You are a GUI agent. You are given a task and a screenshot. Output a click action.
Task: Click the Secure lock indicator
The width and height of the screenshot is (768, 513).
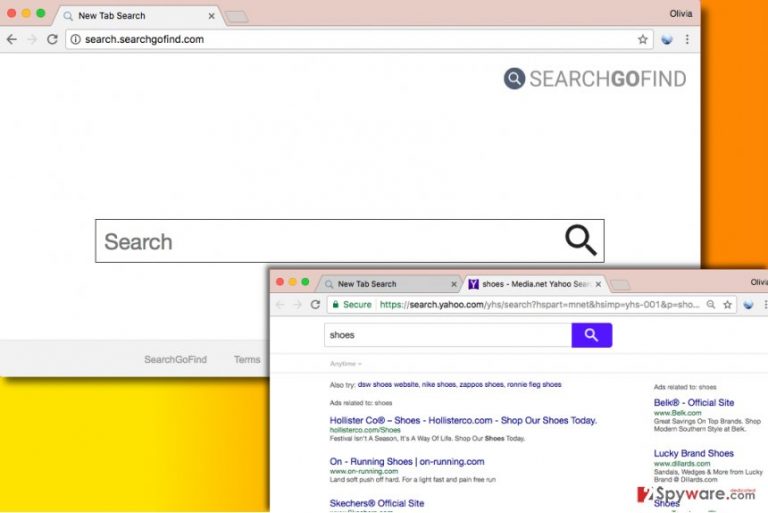coord(352,304)
